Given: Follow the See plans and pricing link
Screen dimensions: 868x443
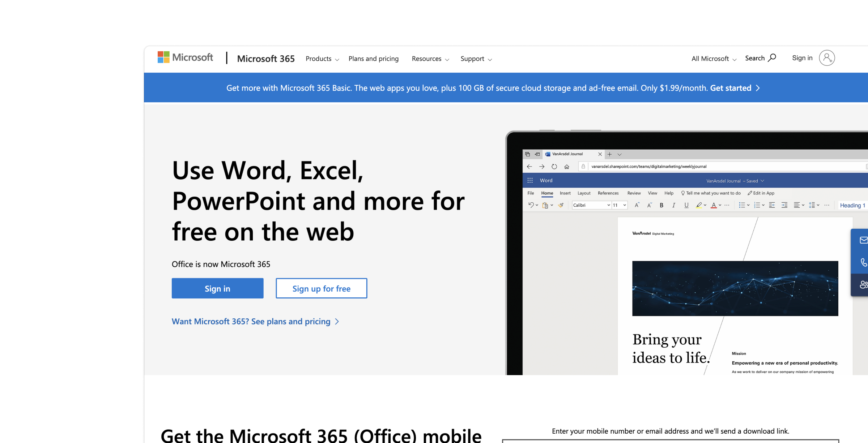Looking at the screenshot, I should [x=255, y=321].
